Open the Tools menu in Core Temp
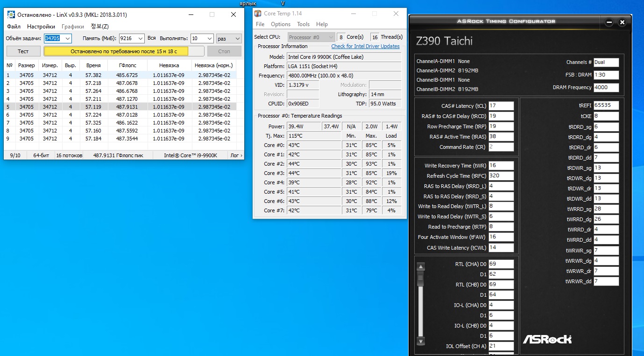644x356 pixels. coord(303,24)
